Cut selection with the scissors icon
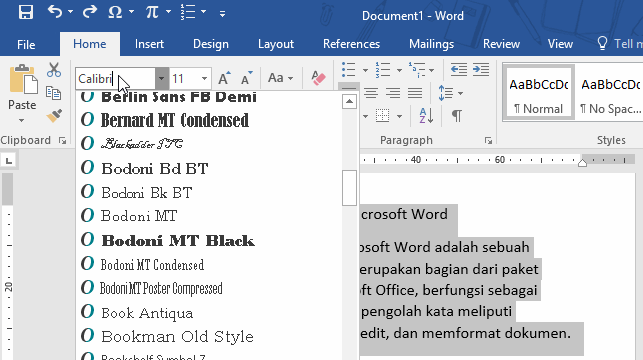 pyautogui.click(x=54, y=70)
